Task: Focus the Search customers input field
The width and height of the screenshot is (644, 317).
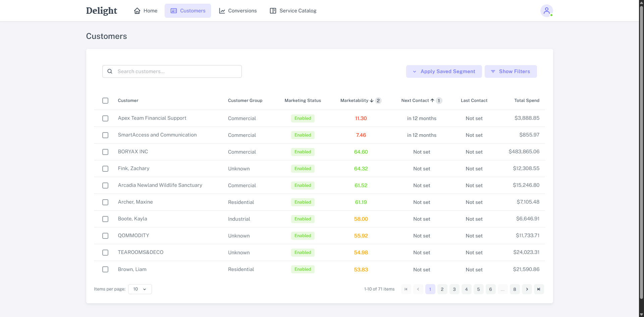Action: (177, 71)
